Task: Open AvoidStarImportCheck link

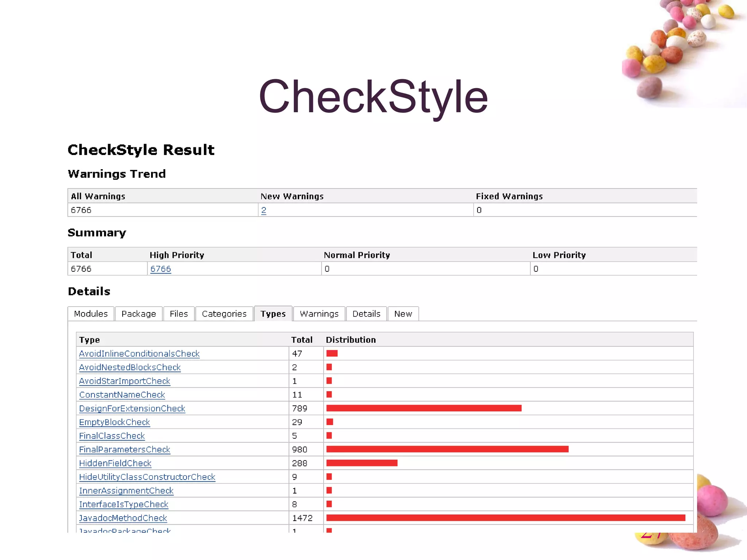Action: click(x=125, y=381)
